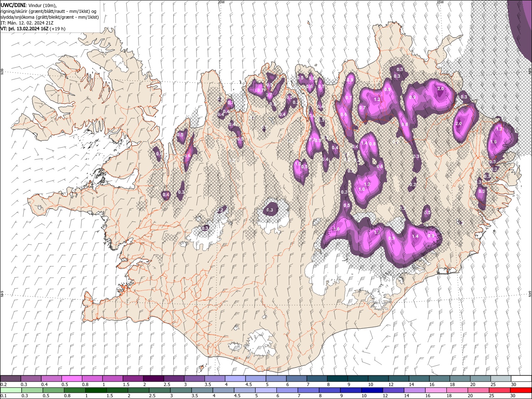Click the light violet swatch starting at 14, lower legend row
Viewport: 532px width, 399px height.
(414, 390)
